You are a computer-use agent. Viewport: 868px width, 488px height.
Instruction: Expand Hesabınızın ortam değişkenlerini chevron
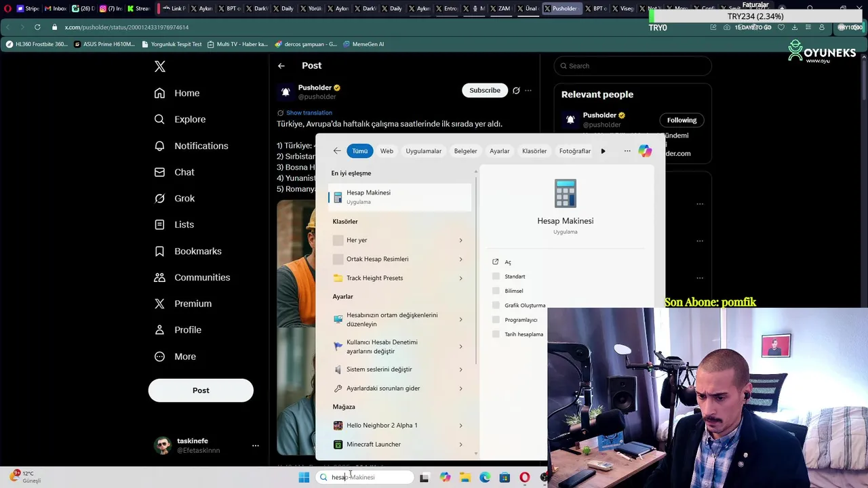(460, 319)
